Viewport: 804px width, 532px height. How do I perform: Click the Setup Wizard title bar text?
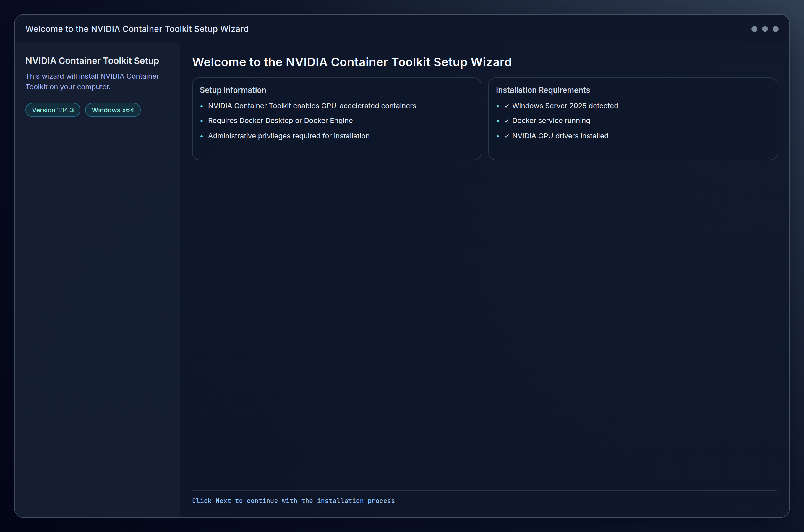[x=137, y=29]
